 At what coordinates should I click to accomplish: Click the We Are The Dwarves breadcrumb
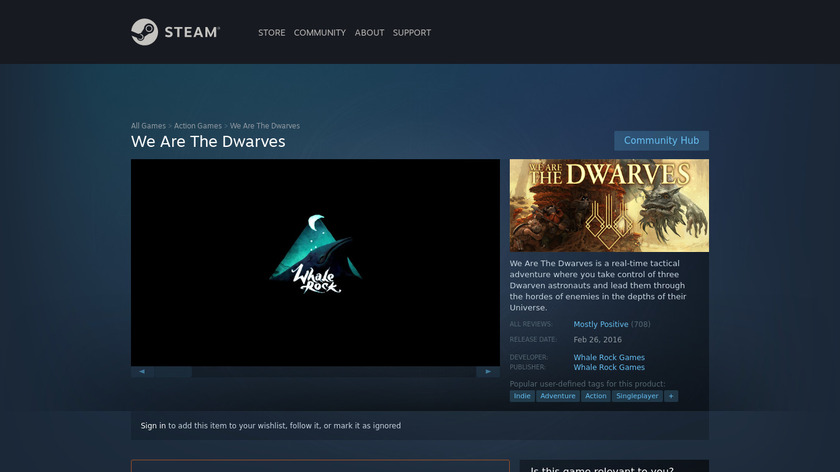tap(265, 126)
